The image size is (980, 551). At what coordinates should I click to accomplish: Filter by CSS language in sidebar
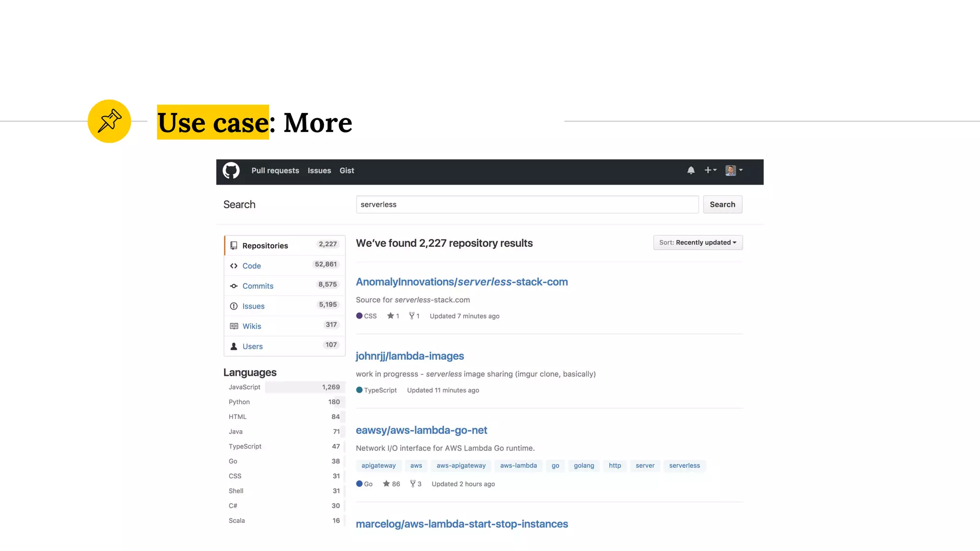285,476
